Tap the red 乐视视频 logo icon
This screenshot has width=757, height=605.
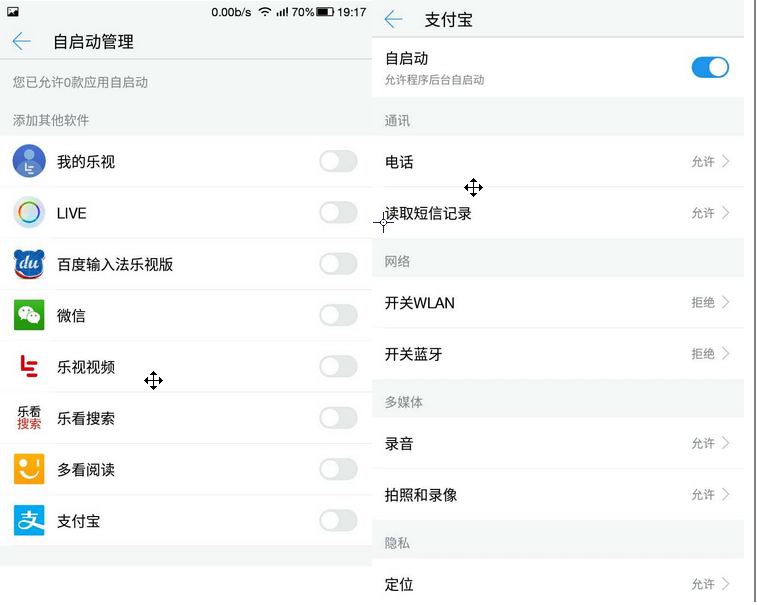(29, 366)
